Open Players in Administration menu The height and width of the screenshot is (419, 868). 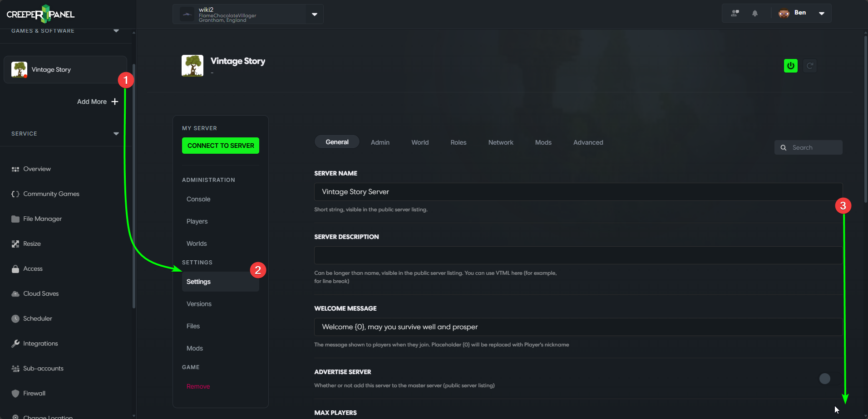pos(197,221)
